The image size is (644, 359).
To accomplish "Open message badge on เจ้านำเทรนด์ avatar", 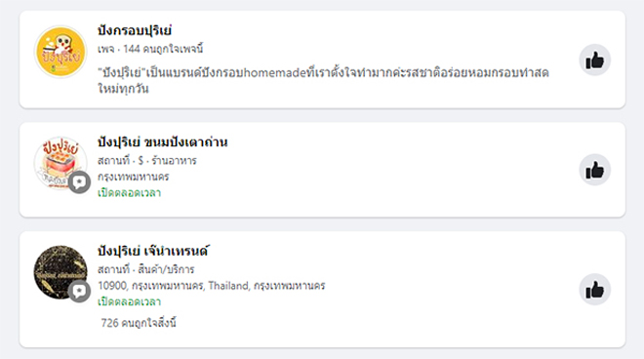I will (79, 292).
